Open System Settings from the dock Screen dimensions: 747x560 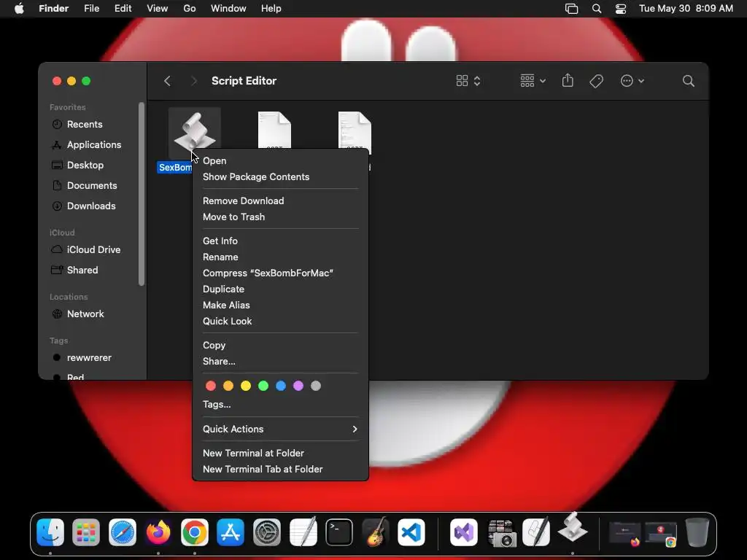point(267,532)
